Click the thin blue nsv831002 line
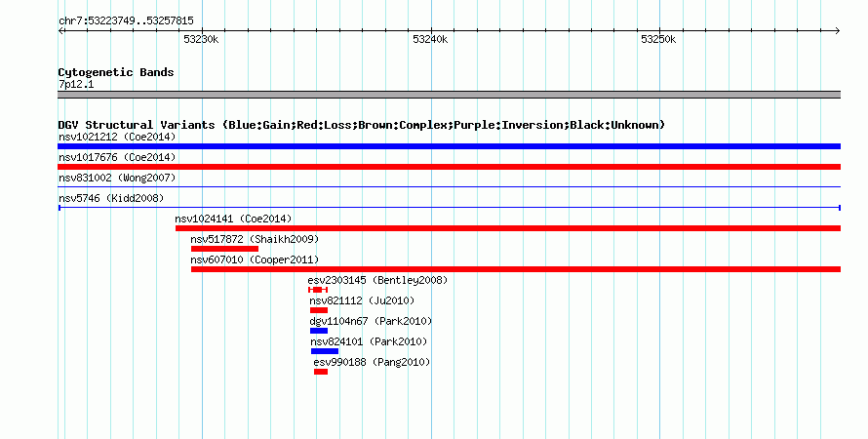This screenshot has height=439, width=868. click(x=449, y=187)
